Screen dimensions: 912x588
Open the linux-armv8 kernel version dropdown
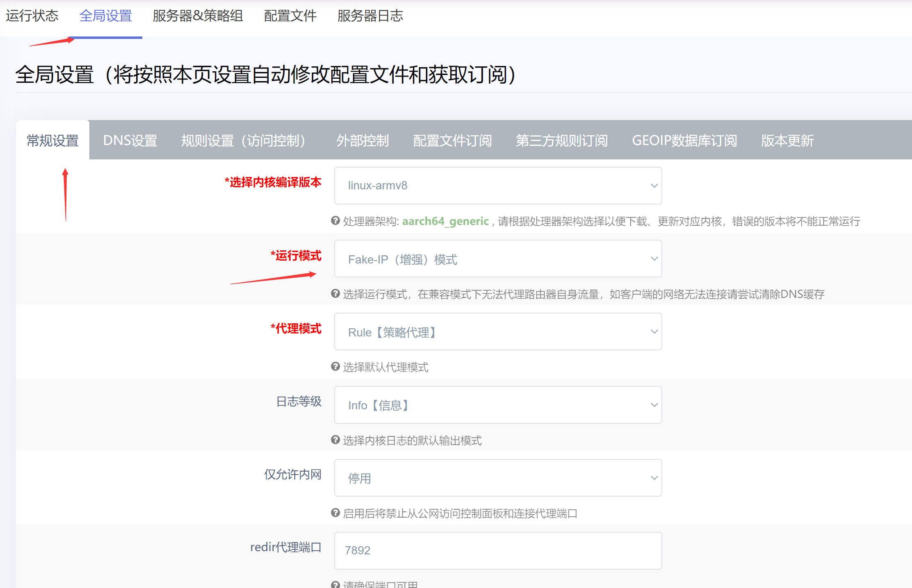pyautogui.click(x=498, y=186)
